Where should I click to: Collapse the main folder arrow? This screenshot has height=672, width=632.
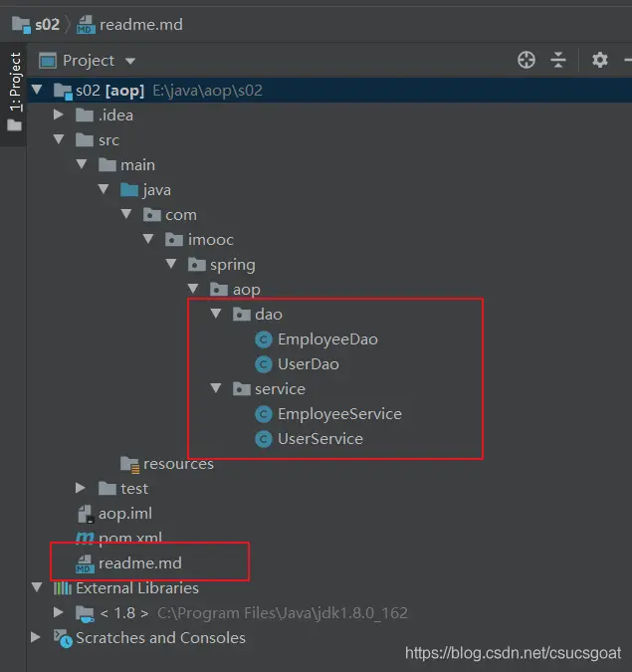point(82,164)
